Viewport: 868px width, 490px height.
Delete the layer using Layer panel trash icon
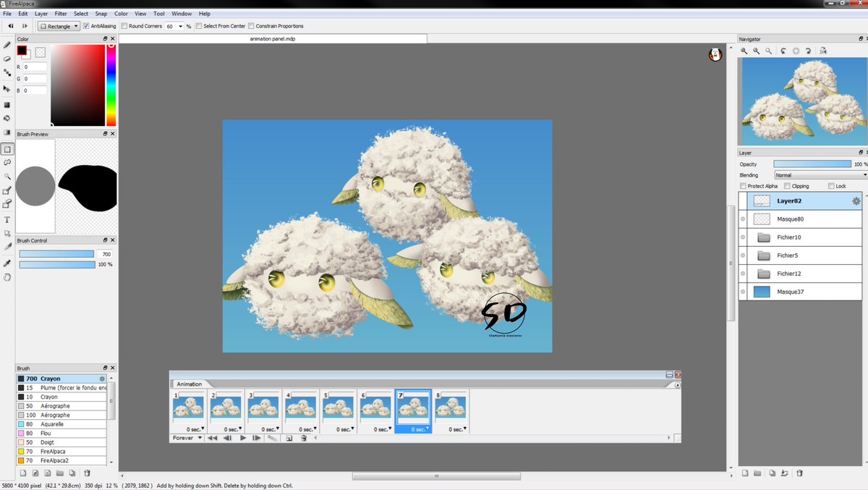(x=799, y=473)
